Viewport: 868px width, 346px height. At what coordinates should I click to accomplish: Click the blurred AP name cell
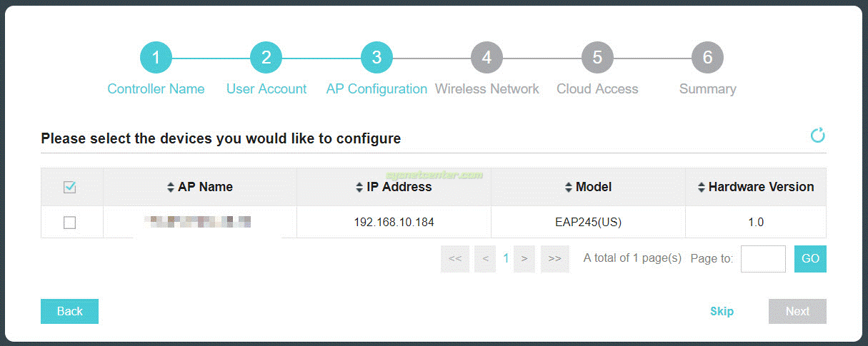point(200,222)
